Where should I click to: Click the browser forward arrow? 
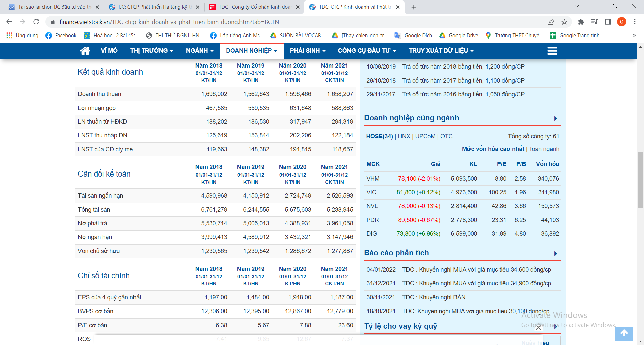(22, 22)
